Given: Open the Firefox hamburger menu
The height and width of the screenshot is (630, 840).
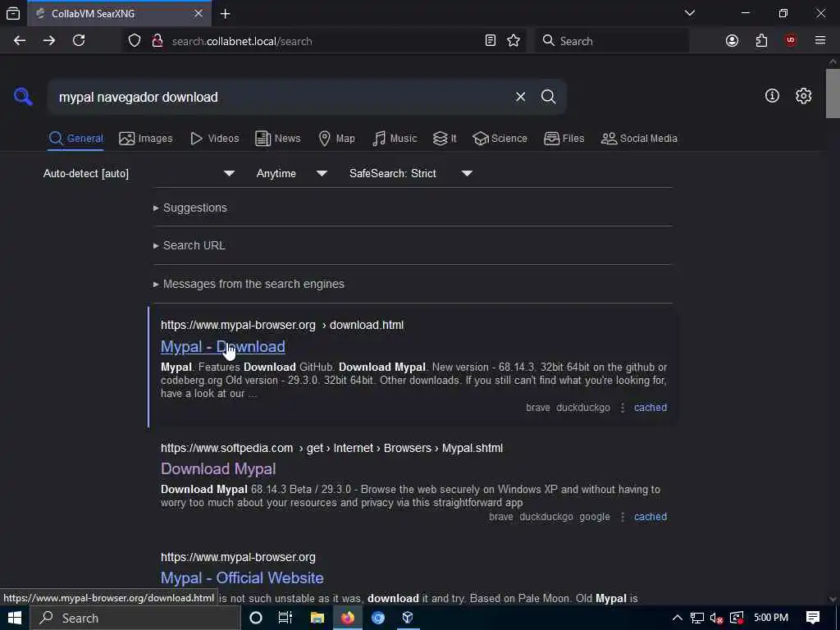Looking at the screenshot, I should [820, 41].
